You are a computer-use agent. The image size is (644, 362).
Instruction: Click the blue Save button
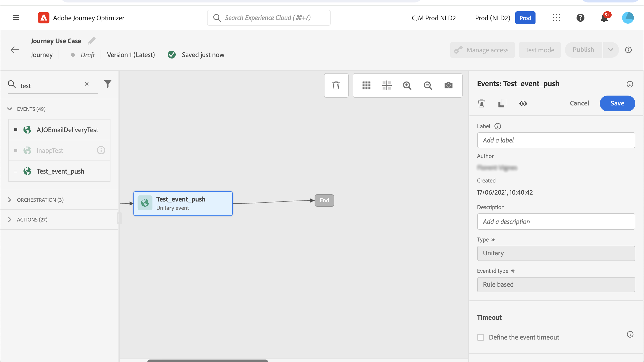pyautogui.click(x=617, y=103)
